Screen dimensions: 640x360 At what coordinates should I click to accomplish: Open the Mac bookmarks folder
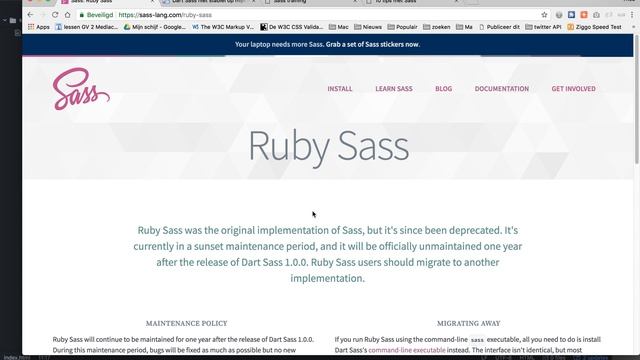point(339,27)
